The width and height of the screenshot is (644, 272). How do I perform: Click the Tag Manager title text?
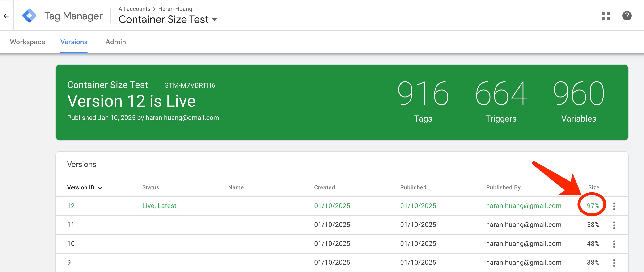[73, 16]
